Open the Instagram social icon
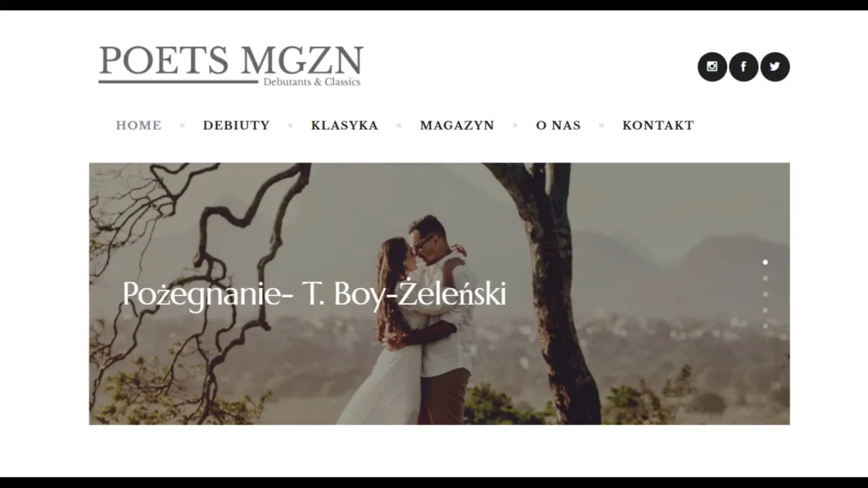 [x=712, y=66]
